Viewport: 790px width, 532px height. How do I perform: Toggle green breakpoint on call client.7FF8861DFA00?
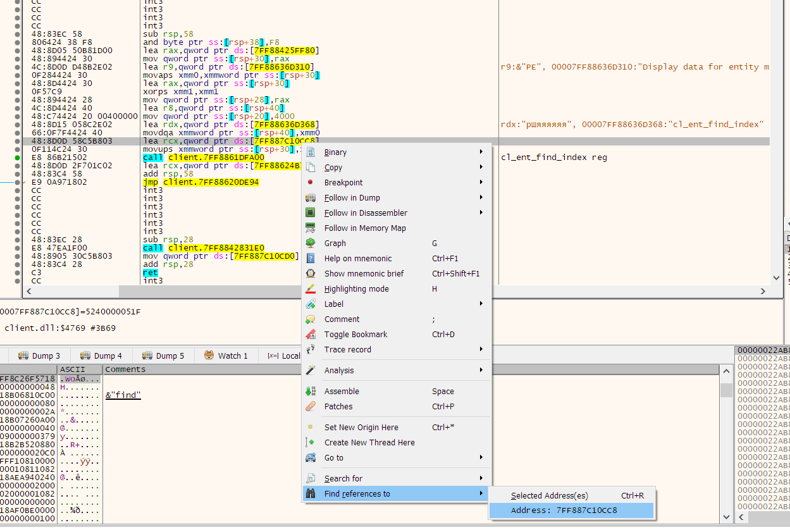click(17, 158)
